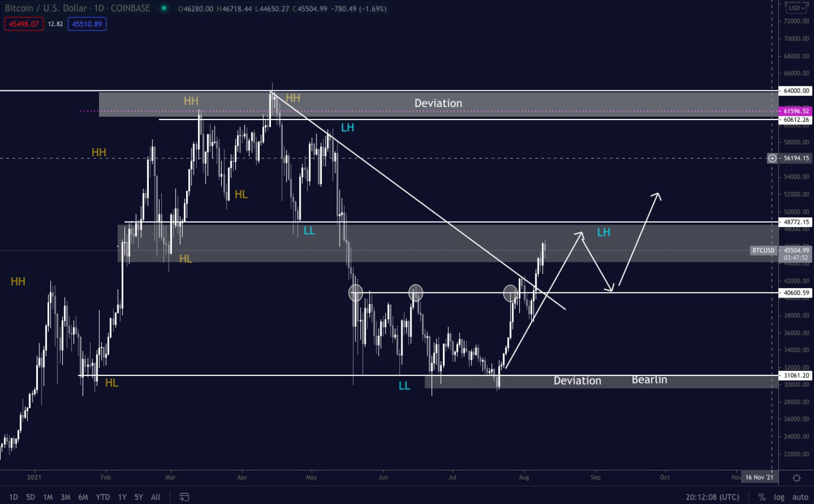Toggle log scale mode
Viewport: 814px width, 504px height.
[779, 497]
